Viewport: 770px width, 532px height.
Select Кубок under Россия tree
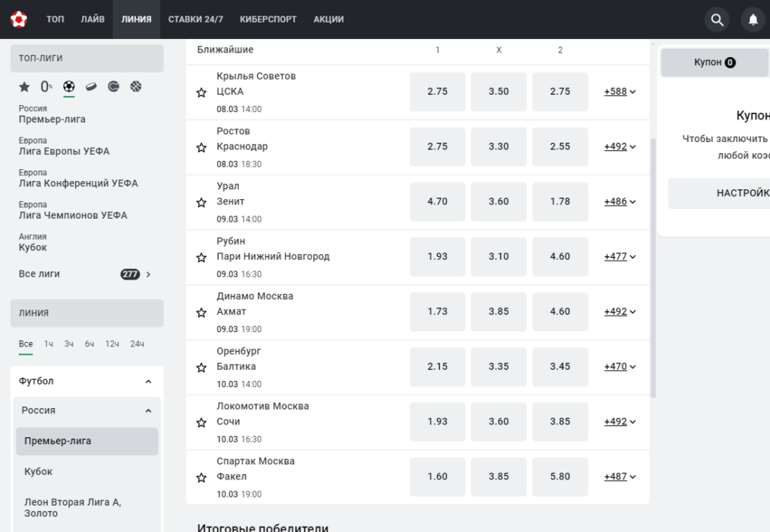[38, 472]
